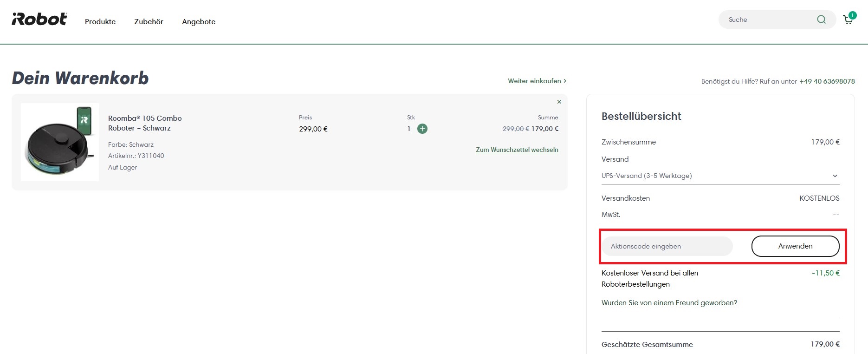Viewport: 868px width, 354px height.
Task: Open the Roomba 105 Combo Roboter title
Action: click(x=145, y=123)
